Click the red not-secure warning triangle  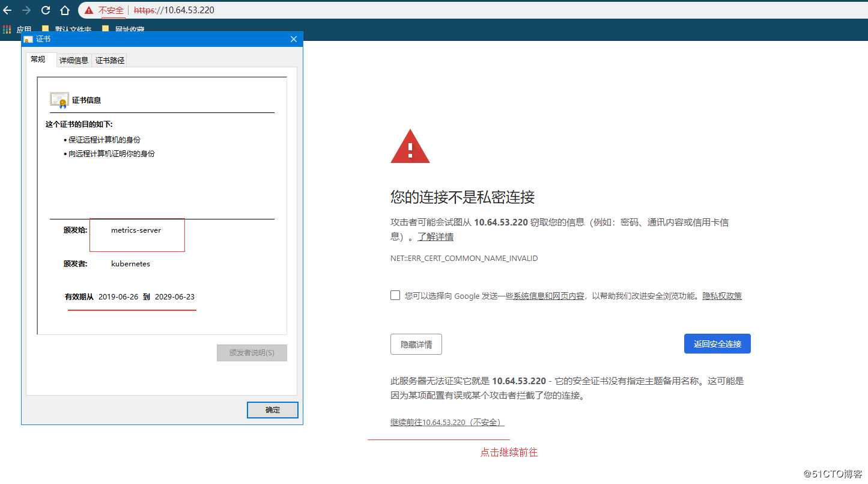89,10
